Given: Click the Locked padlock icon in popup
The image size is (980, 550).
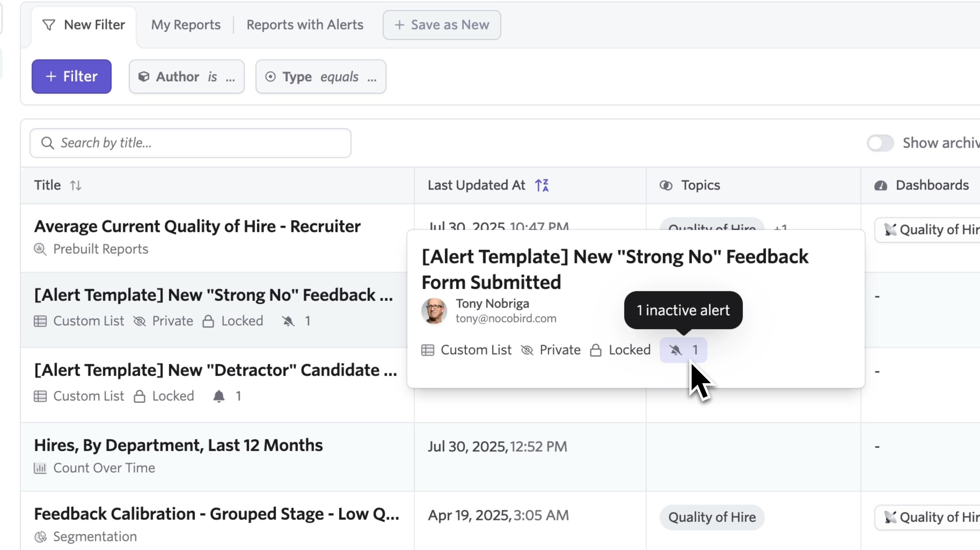Looking at the screenshot, I should (x=596, y=350).
